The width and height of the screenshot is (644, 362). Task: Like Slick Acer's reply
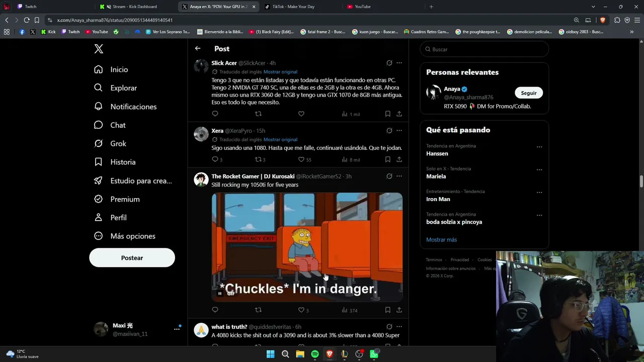(x=301, y=114)
